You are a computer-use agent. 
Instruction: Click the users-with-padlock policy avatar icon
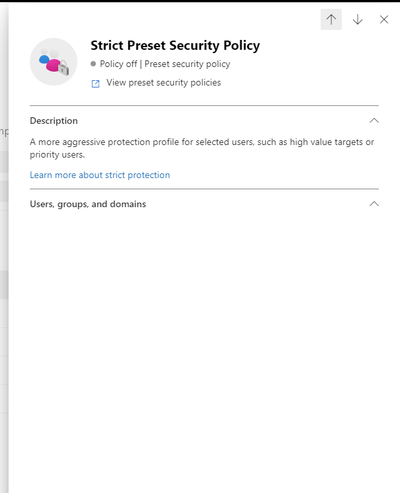54,62
